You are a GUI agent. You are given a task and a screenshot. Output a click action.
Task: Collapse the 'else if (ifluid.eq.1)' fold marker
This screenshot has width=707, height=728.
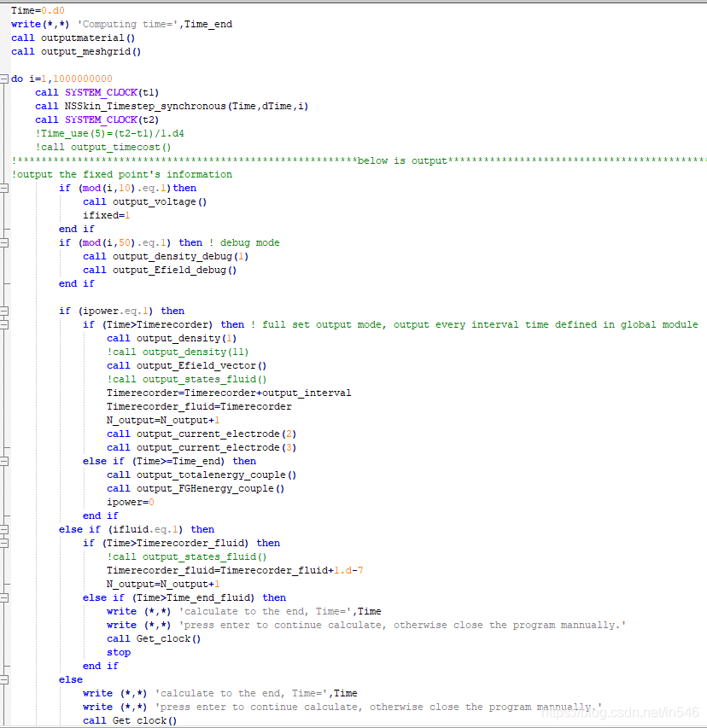tap(4, 530)
